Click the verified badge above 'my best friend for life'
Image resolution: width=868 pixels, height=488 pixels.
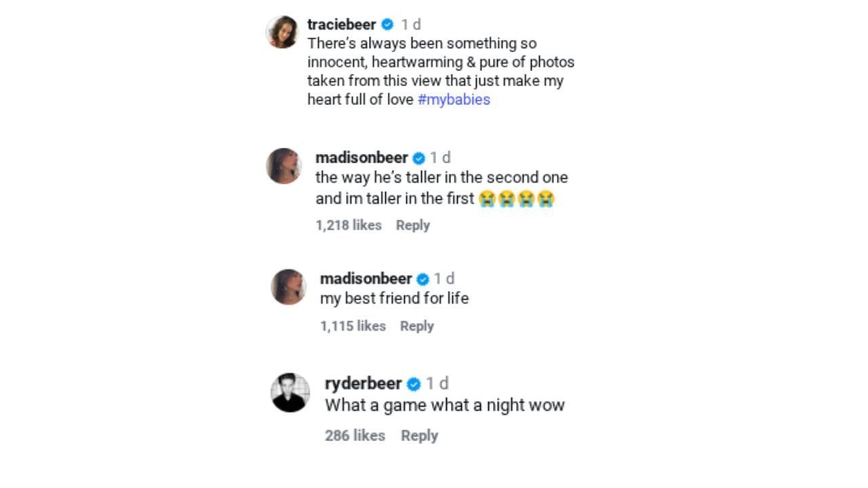(x=423, y=279)
